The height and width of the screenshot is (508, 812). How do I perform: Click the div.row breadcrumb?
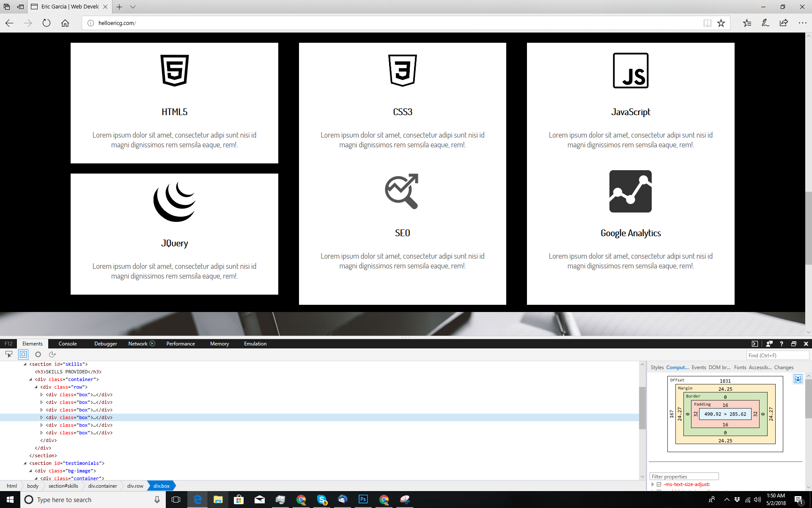pos(135,486)
